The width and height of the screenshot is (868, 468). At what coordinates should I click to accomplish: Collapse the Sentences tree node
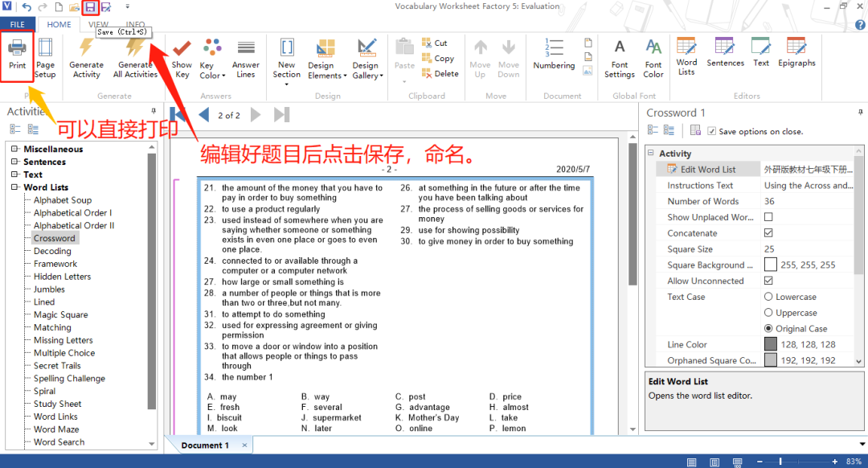pos(15,162)
